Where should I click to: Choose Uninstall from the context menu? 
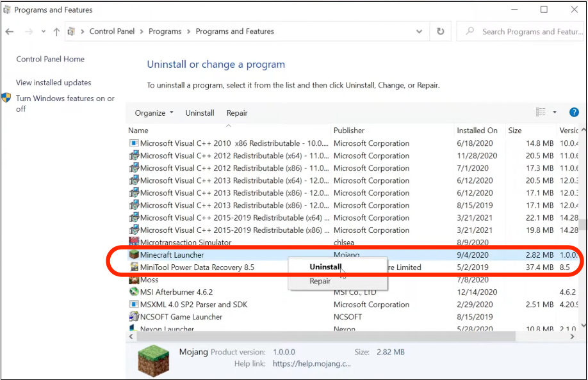325,267
